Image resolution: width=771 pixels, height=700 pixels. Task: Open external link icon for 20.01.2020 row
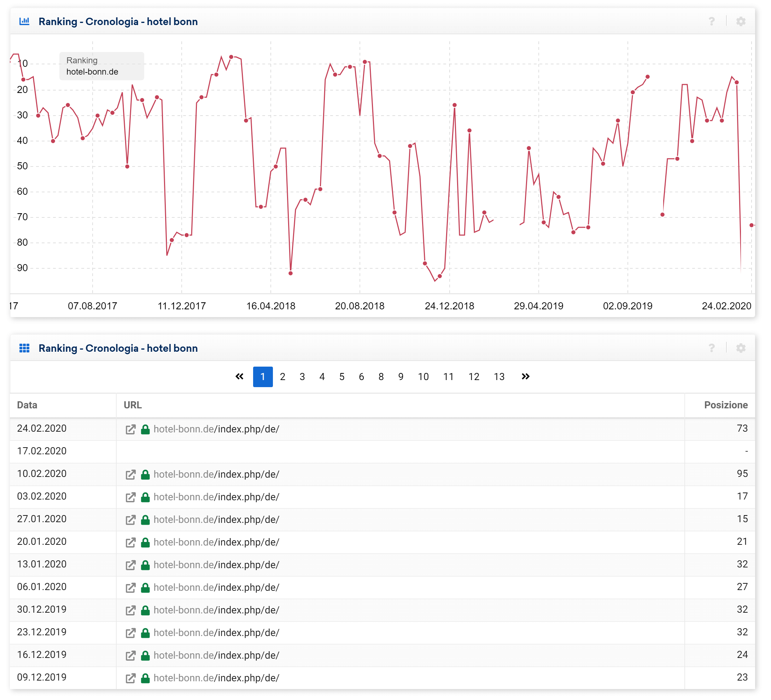(130, 542)
